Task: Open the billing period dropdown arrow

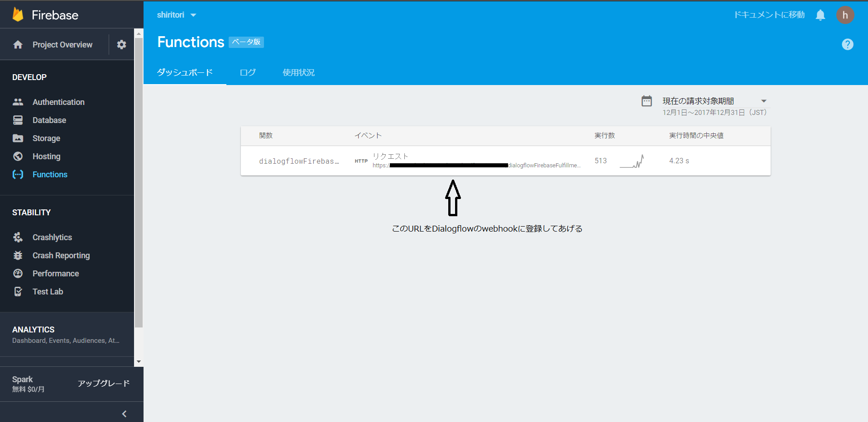Action: [x=763, y=101]
